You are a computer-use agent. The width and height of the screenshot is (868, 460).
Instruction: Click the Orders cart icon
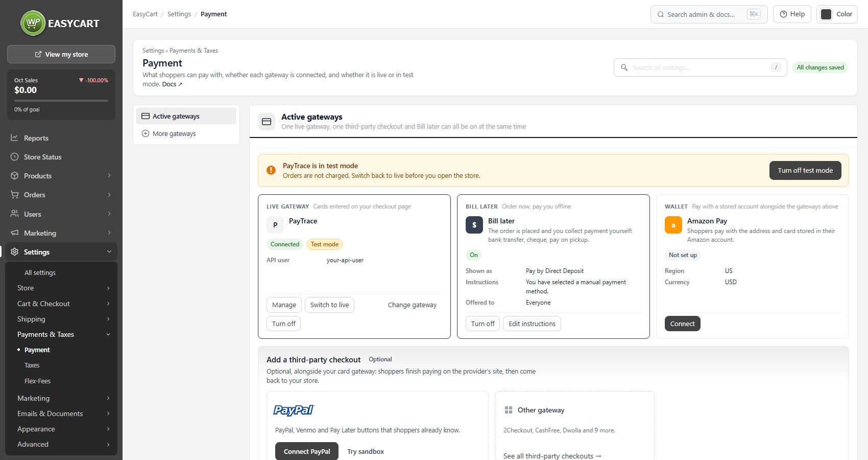14,195
